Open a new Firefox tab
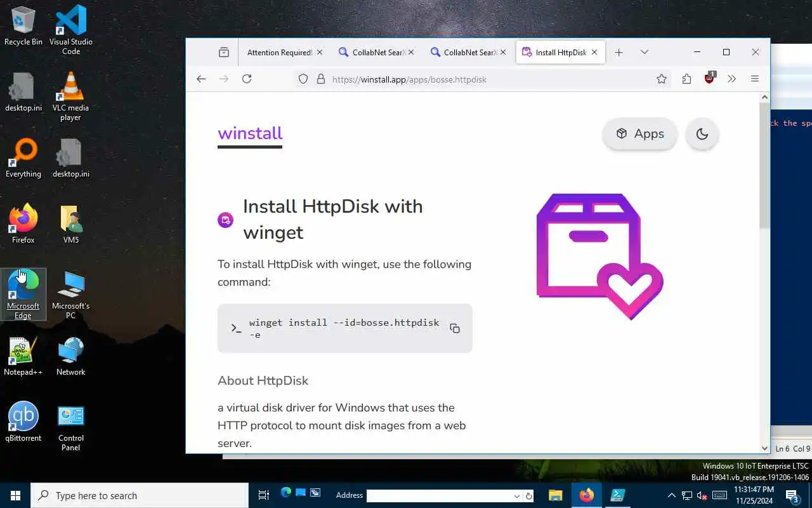This screenshot has width=812, height=508. (619, 52)
